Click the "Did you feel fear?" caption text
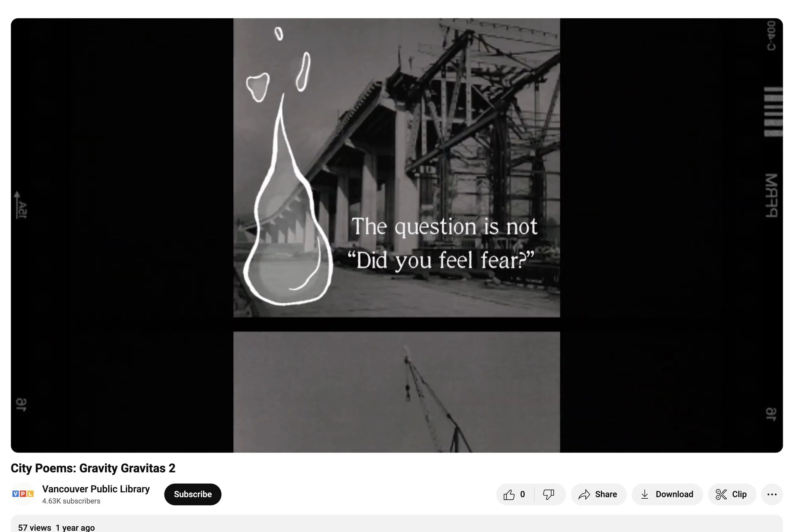Viewport: 786px width, 532px height. point(441,260)
